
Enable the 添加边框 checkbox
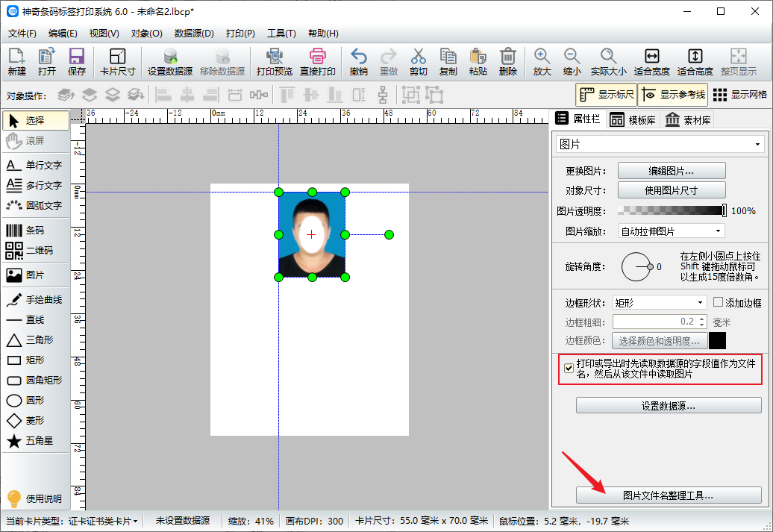point(719,302)
